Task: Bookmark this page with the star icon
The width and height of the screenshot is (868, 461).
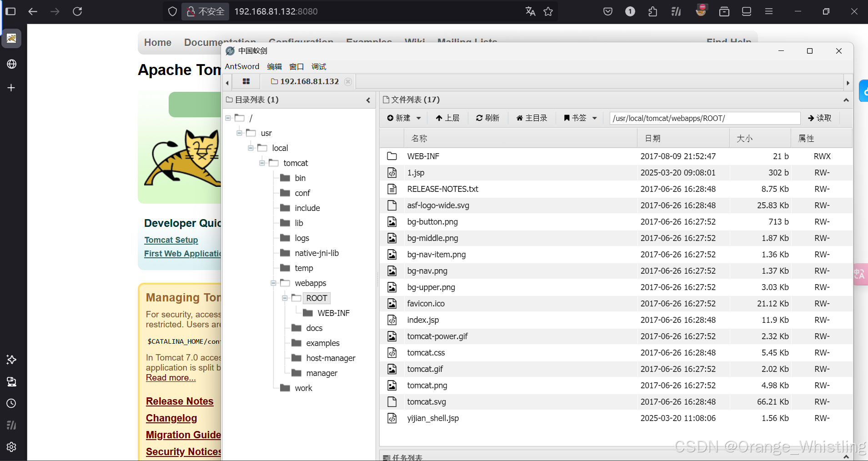Action: 548,11
